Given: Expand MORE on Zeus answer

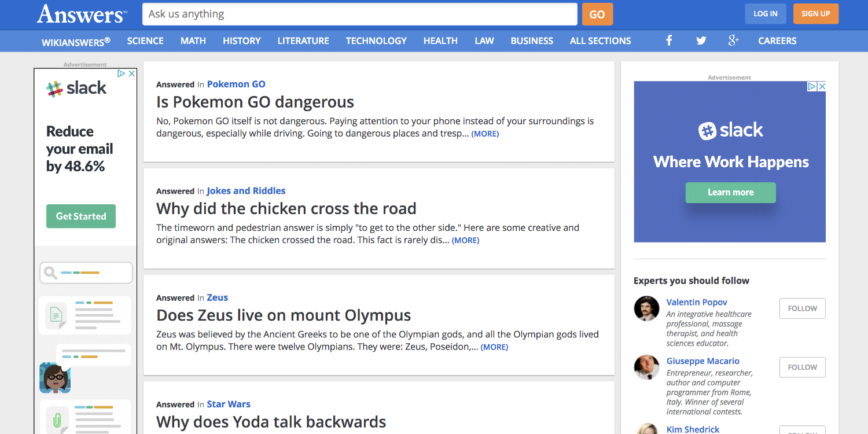Looking at the screenshot, I should [x=494, y=347].
